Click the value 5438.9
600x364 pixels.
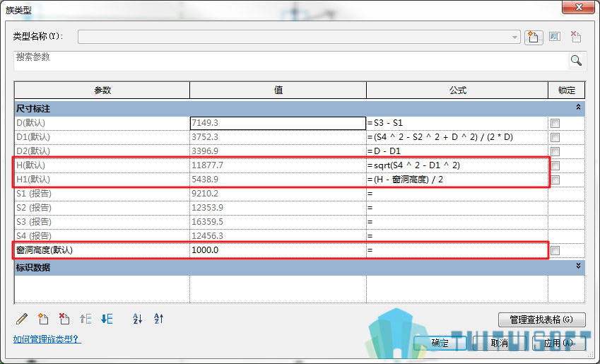205,180
